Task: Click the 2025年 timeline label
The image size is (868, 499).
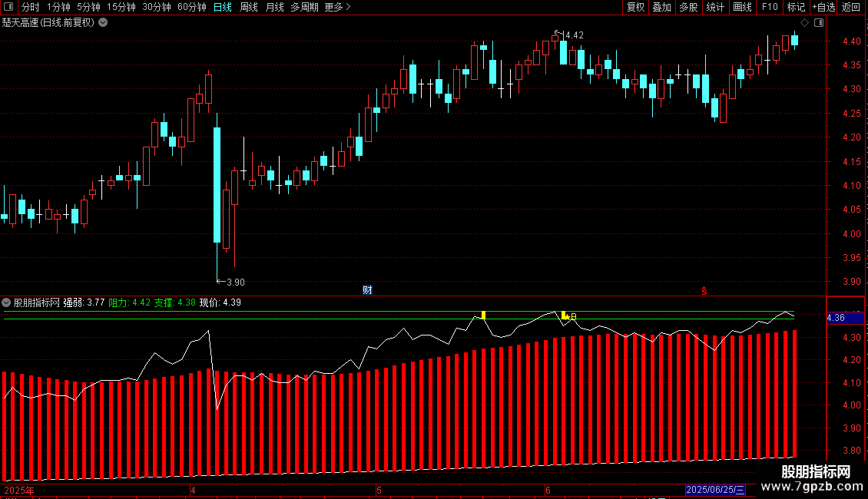Action: pos(19,490)
